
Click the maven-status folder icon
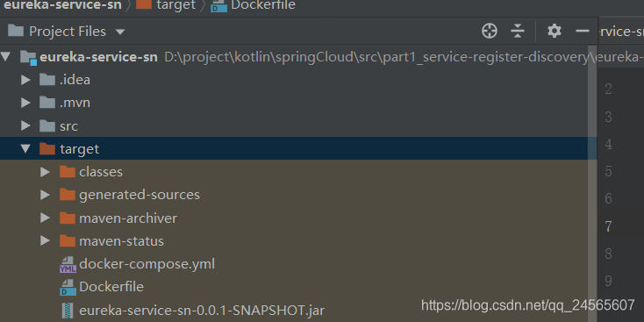[68, 240]
